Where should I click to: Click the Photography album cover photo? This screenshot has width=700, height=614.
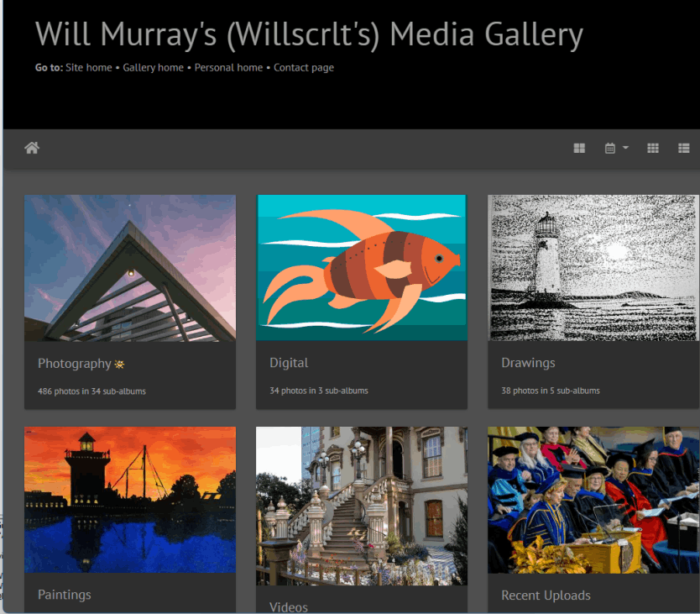(129, 267)
